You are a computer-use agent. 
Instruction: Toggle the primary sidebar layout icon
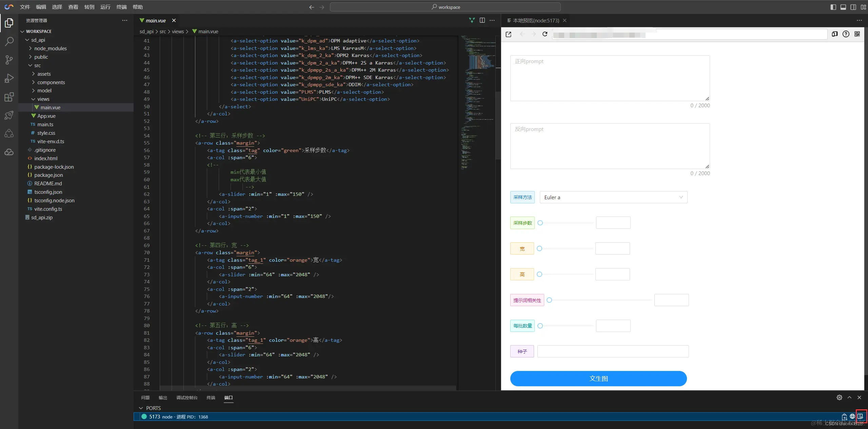(833, 7)
